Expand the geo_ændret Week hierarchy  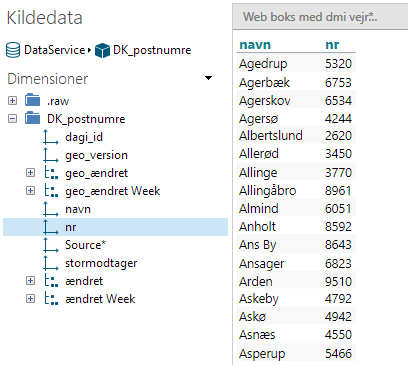click(30, 191)
